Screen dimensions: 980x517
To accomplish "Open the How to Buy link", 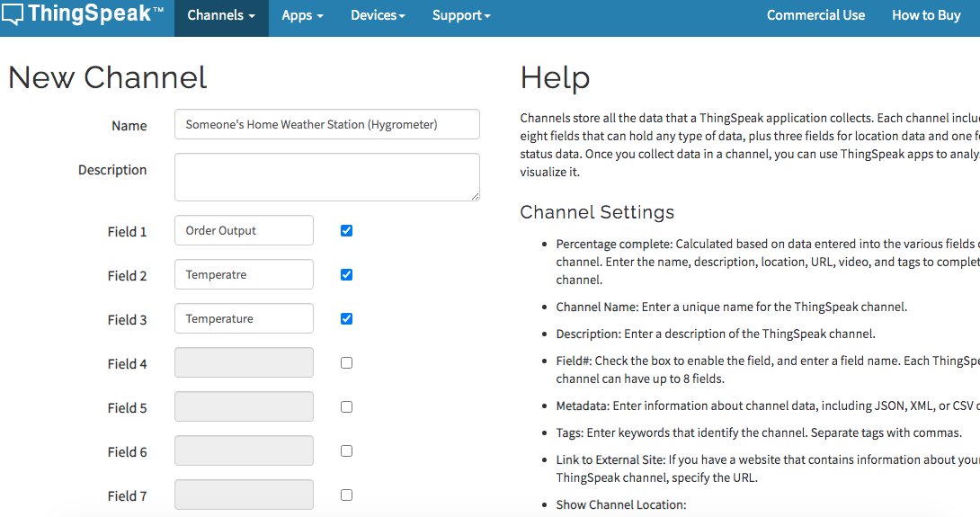I will pos(926,15).
